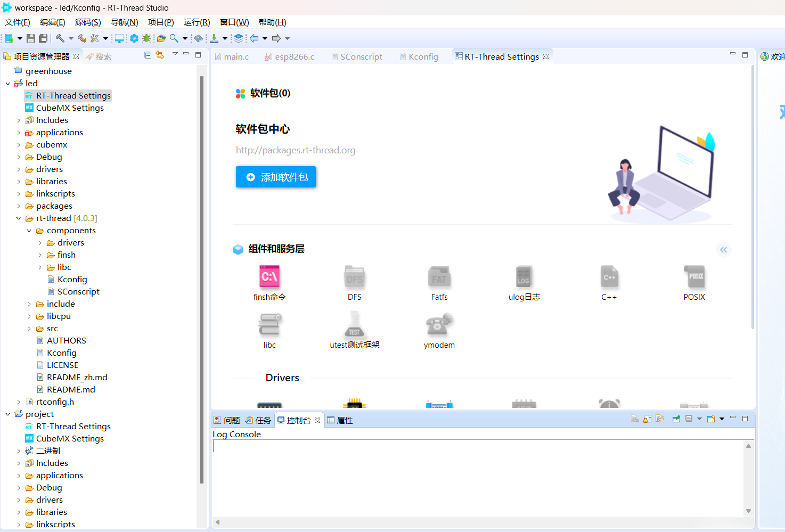Open the 源码(S) menu

88,22
